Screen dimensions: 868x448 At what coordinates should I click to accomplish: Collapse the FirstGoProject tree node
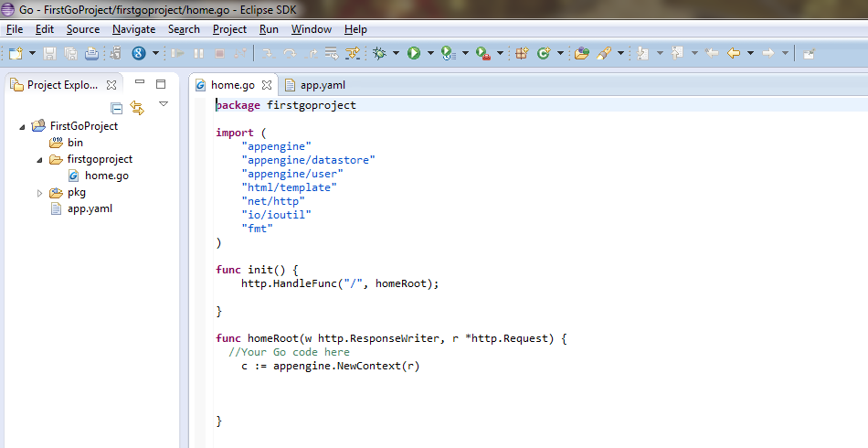(22, 127)
